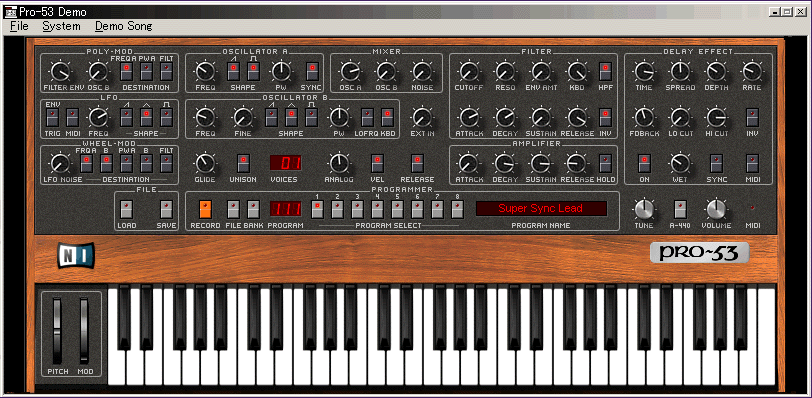Image resolution: width=812 pixels, height=398 pixels.
Task: Open the File menu
Action: point(19,26)
